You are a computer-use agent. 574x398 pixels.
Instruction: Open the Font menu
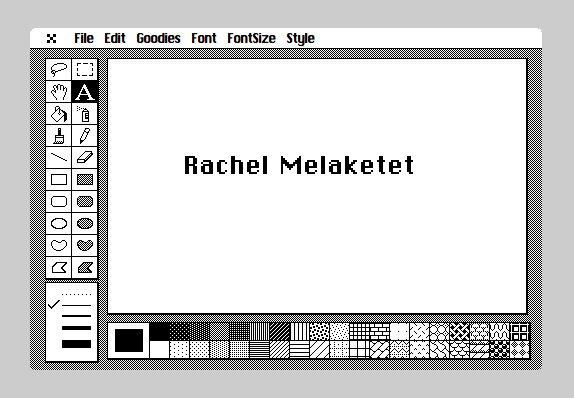pyautogui.click(x=204, y=38)
